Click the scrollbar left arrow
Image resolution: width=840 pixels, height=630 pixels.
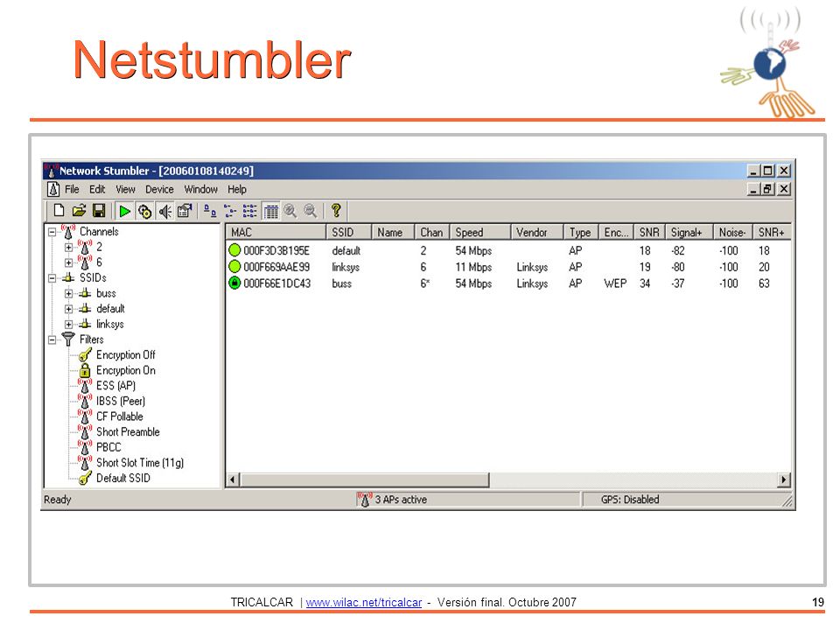(x=233, y=479)
